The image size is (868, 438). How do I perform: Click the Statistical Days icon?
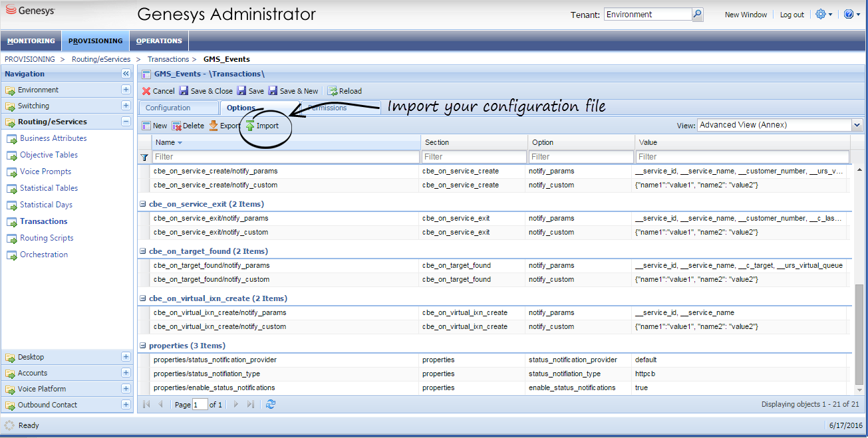coord(12,205)
